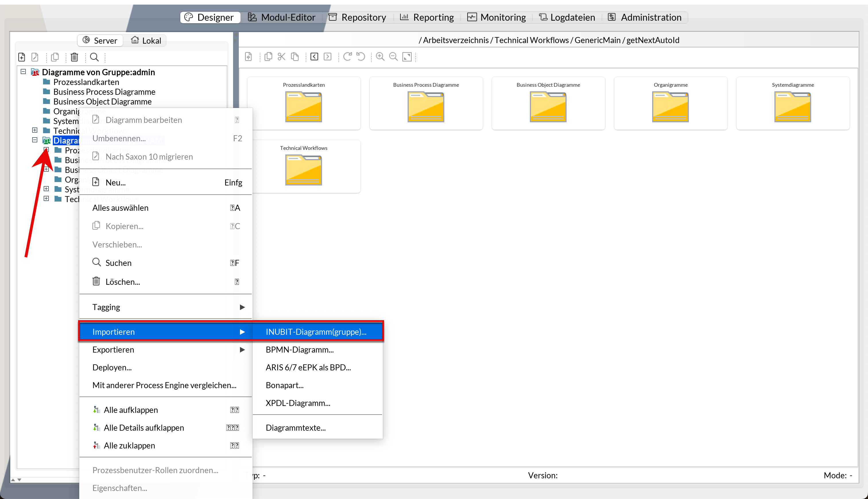Viewport: 868px width, 499px height.
Task: Click Neu... in the context menu
Action: (116, 182)
